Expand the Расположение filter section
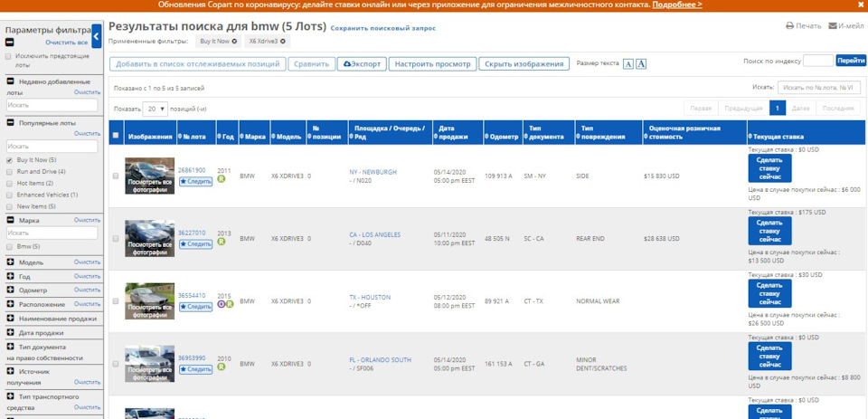The width and height of the screenshot is (868, 419). pos(10,304)
